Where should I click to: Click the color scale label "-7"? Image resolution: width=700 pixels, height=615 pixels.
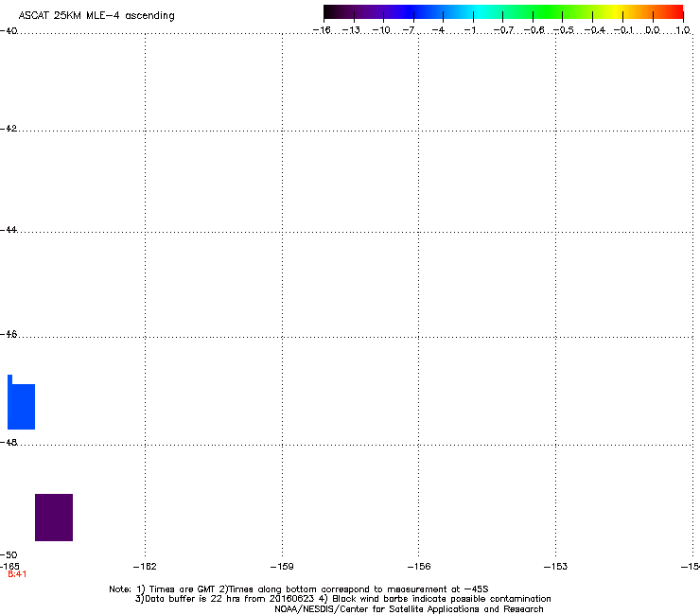[x=409, y=30]
